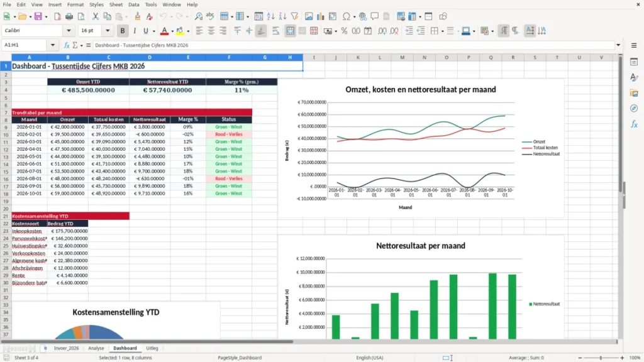Open Function Wizard icon

tap(67, 45)
